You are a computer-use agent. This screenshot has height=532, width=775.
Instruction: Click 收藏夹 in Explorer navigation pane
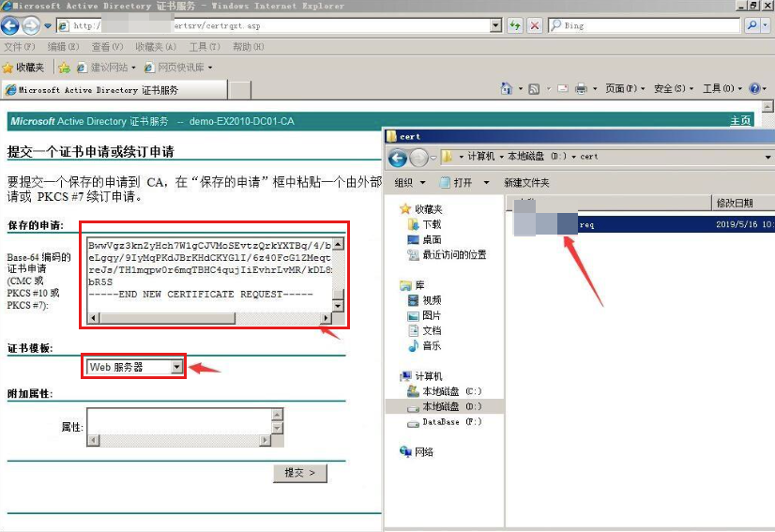[x=428, y=209]
